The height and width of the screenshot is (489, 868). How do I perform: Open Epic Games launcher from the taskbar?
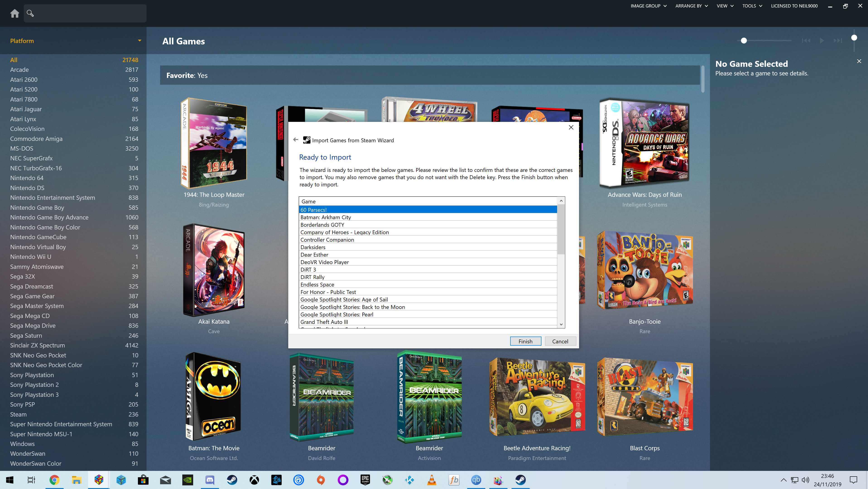pos(365,480)
